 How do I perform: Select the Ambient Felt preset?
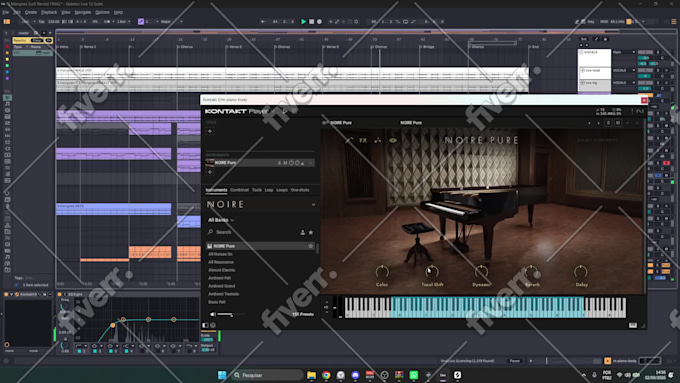[x=219, y=278]
